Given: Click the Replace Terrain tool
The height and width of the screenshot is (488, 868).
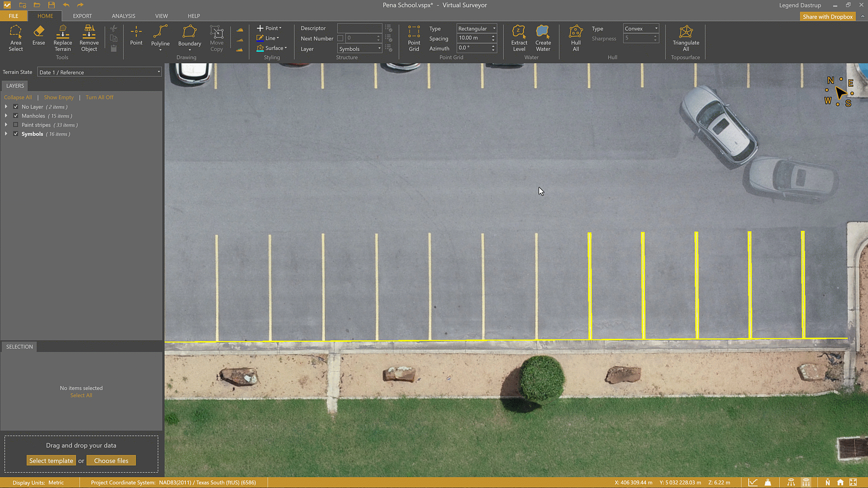Looking at the screenshot, I should [x=62, y=38].
